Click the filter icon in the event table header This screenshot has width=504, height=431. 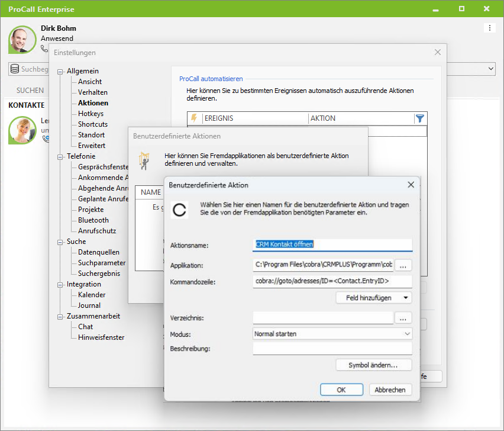[x=419, y=118]
